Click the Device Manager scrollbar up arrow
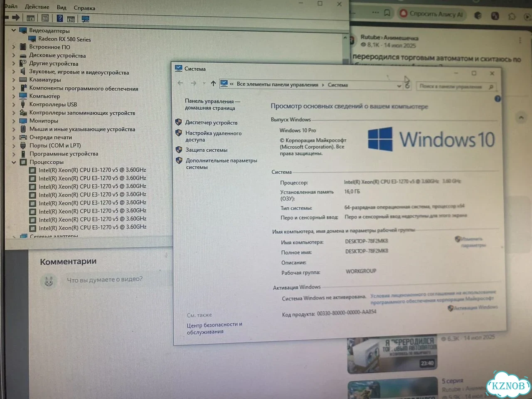 coord(345,37)
